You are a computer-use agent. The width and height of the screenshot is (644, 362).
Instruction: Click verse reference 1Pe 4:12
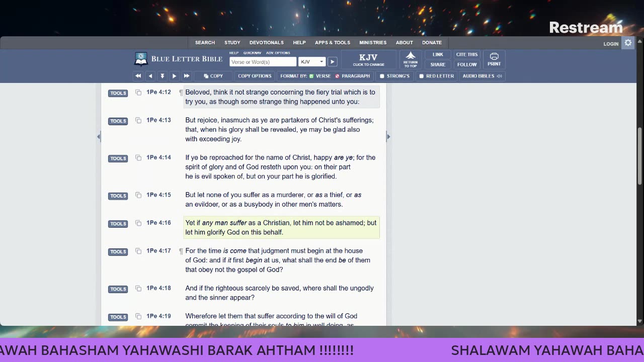158,92
